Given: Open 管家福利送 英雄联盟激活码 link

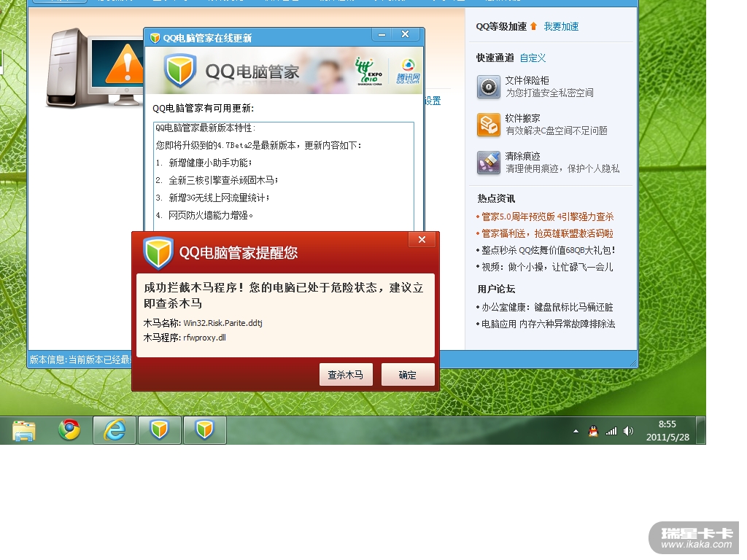Looking at the screenshot, I should (x=547, y=233).
